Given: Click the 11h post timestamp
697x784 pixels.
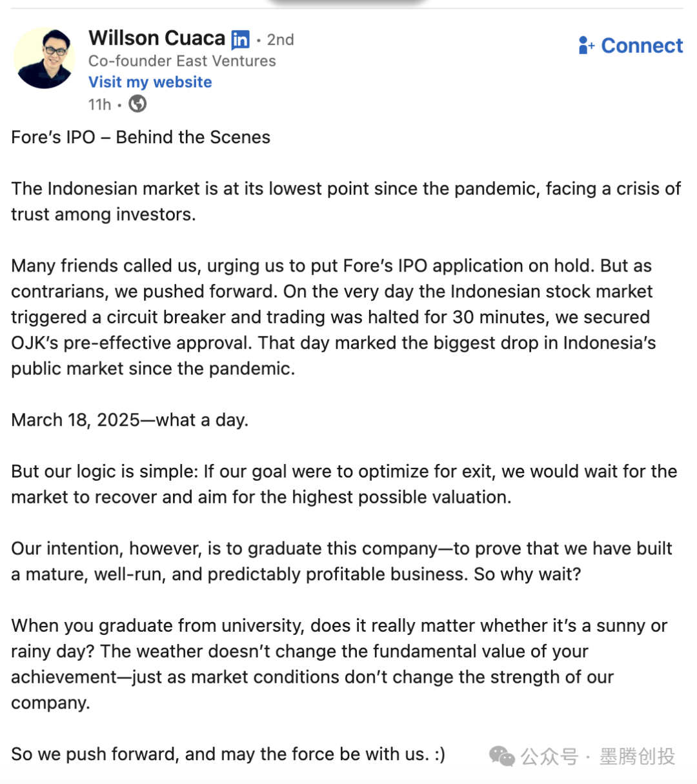Looking at the screenshot, I should pyautogui.click(x=99, y=105).
